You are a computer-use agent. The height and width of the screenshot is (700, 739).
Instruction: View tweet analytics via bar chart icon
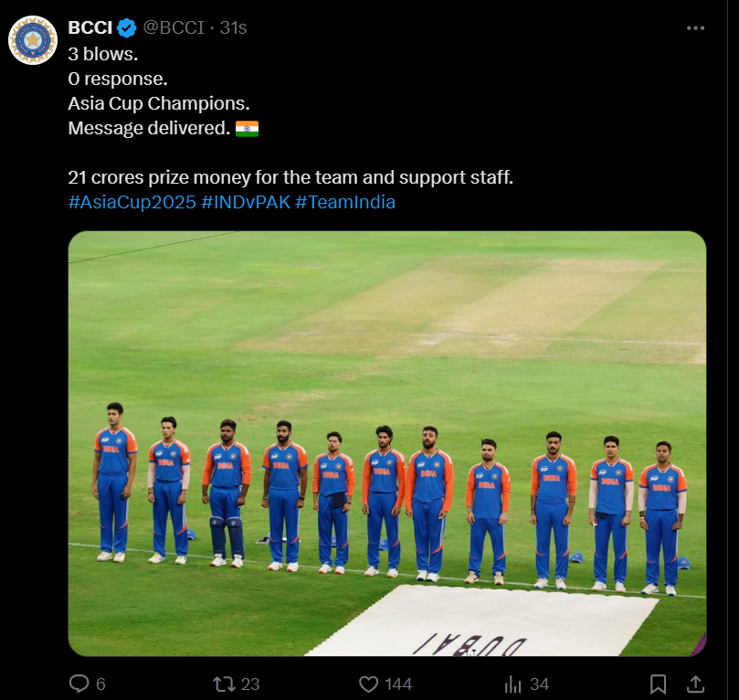(513, 684)
